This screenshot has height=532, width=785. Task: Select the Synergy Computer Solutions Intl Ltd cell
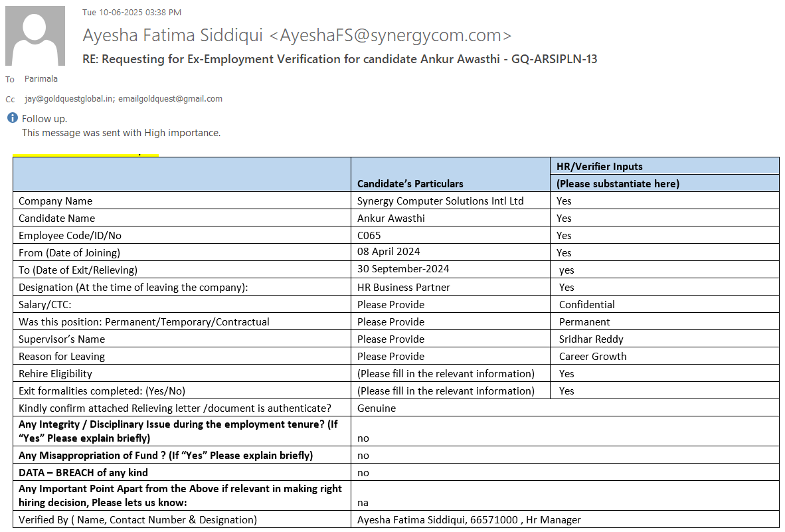440,201
